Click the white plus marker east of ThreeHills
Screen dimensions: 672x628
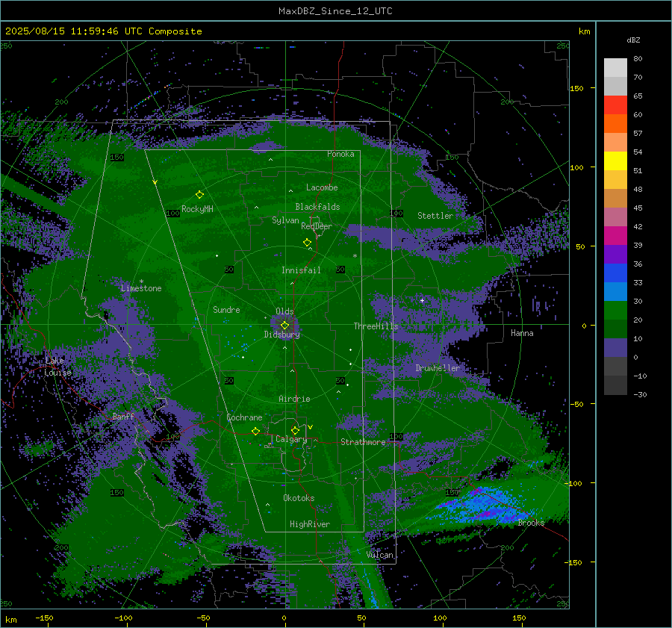click(422, 300)
